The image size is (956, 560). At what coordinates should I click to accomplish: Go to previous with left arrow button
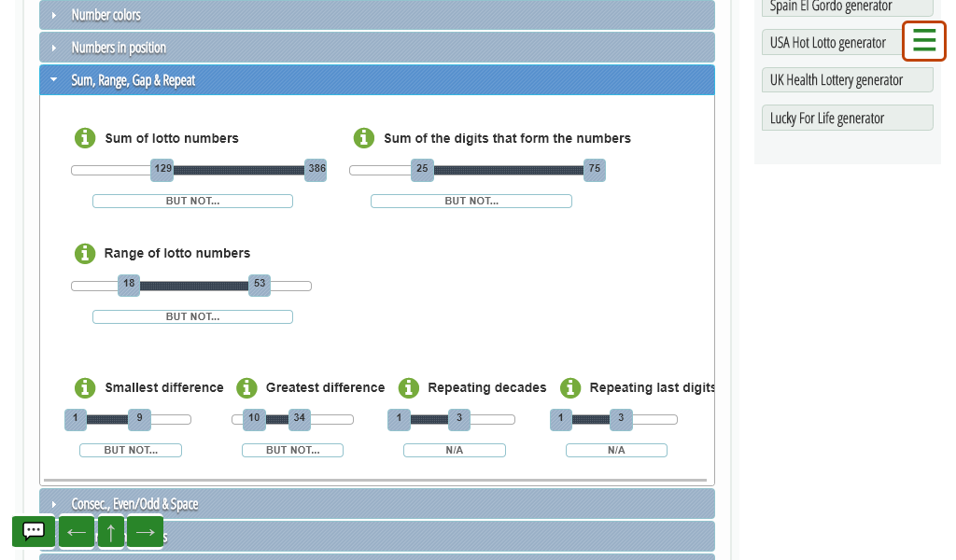[77, 532]
